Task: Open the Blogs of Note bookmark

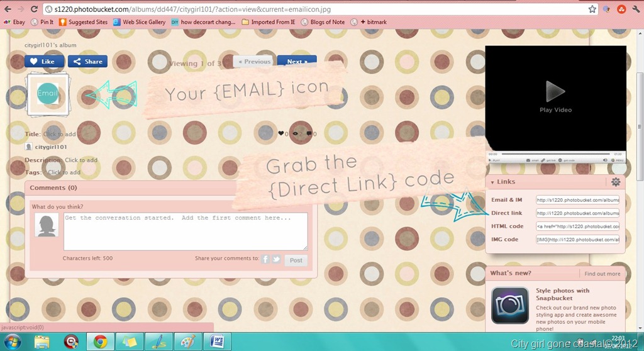Action: pos(323,22)
